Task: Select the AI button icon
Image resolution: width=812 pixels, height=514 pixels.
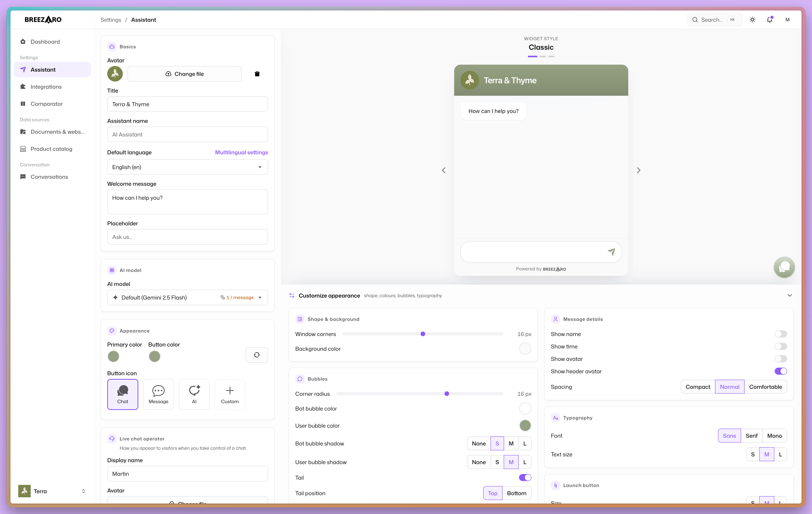Action: (x=194, y=394)
